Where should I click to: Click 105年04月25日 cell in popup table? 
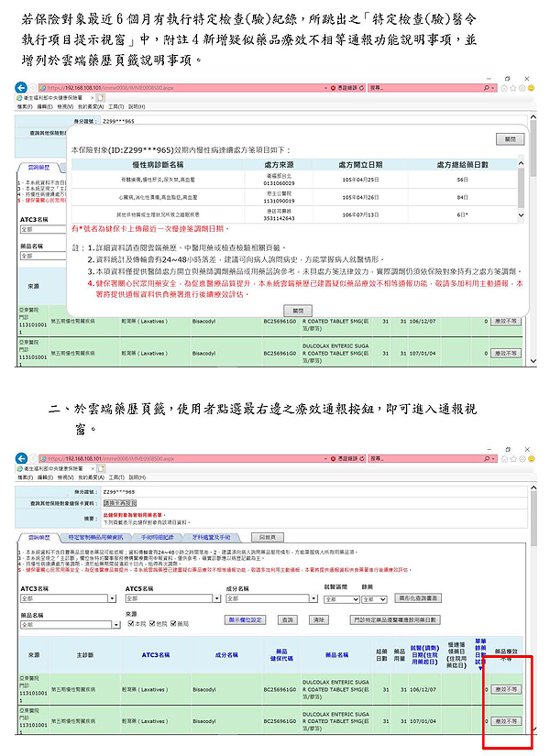360,180
